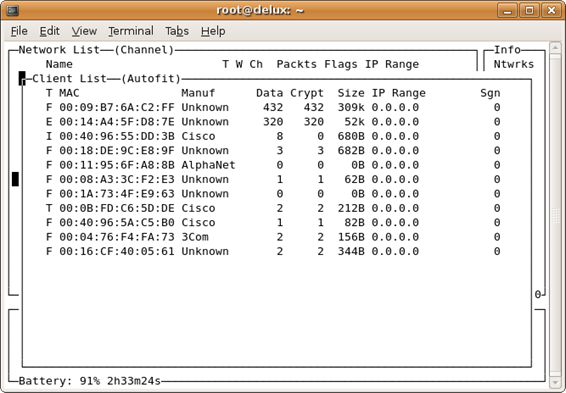Image resolution: width=566 pixels, height=393 pixels.
Task: Click the scrollbar up arrow
Action: coord(555,48)
